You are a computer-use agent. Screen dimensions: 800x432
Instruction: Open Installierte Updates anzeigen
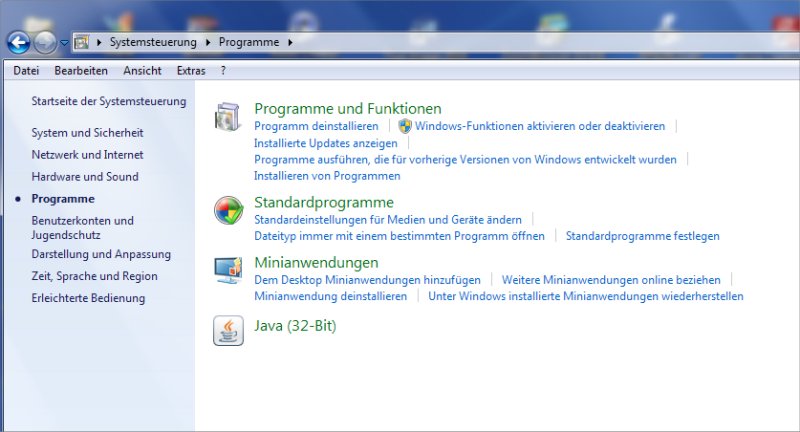click(x=325, y=143)
